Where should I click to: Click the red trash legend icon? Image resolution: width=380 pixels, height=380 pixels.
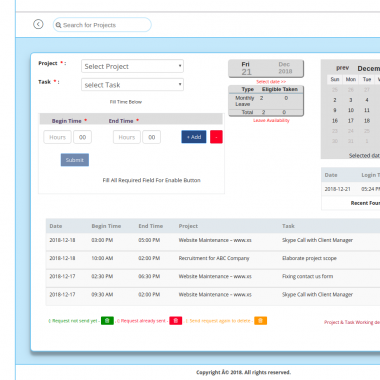coord(176,321)
